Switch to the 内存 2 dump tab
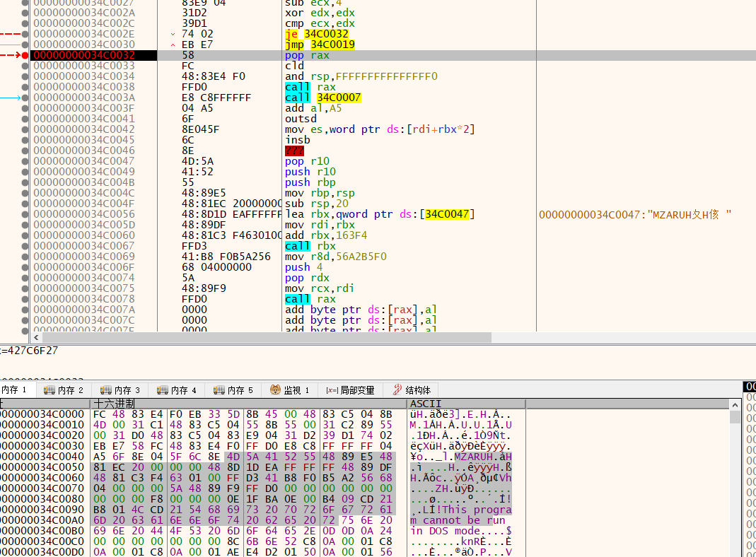 pyautogui.click(x=63, y=389)
